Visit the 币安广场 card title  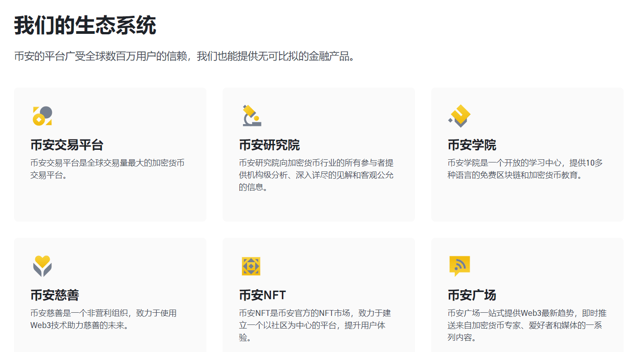pos(471,295)
